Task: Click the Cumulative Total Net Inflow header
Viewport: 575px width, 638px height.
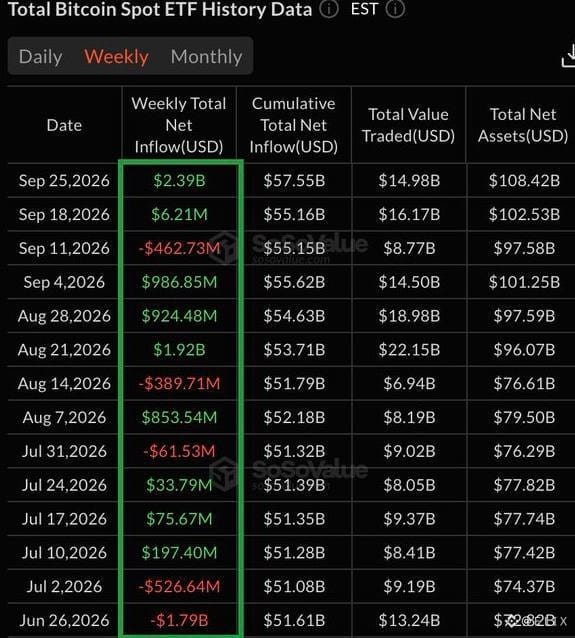Action: (x=293, y=125)
